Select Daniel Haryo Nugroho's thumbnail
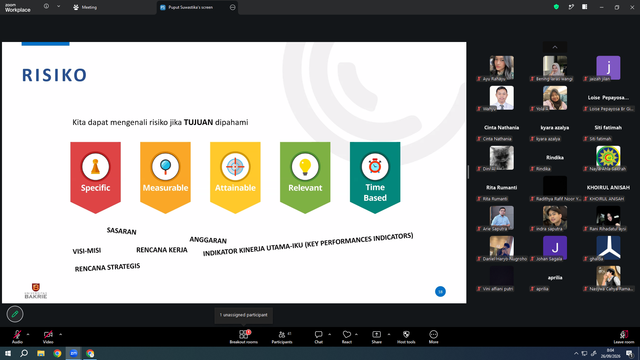640x360 pixels. [x=502, y=247]
